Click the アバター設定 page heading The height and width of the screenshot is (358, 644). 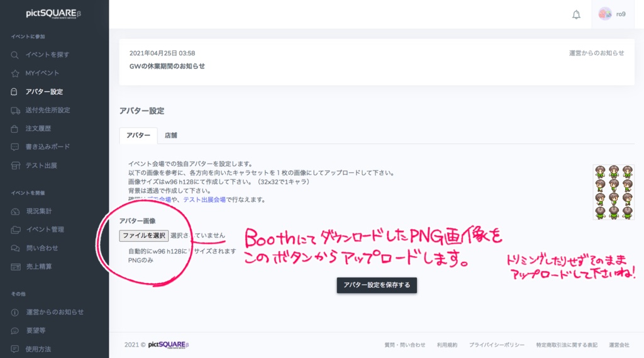(x=142, y=111)
